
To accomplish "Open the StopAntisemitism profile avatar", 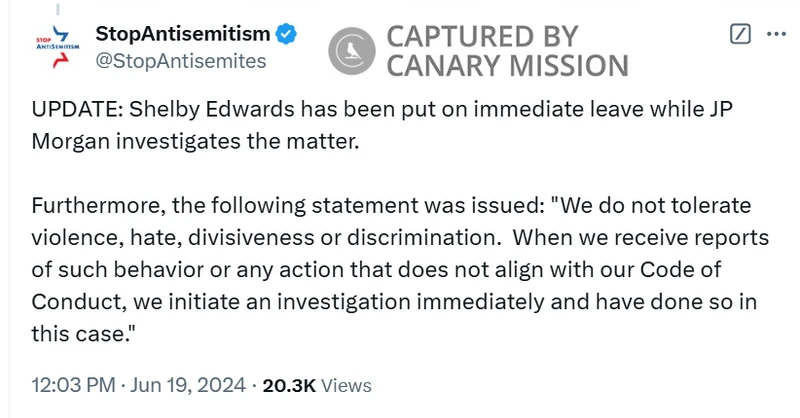I will click(x=58, y=47).
